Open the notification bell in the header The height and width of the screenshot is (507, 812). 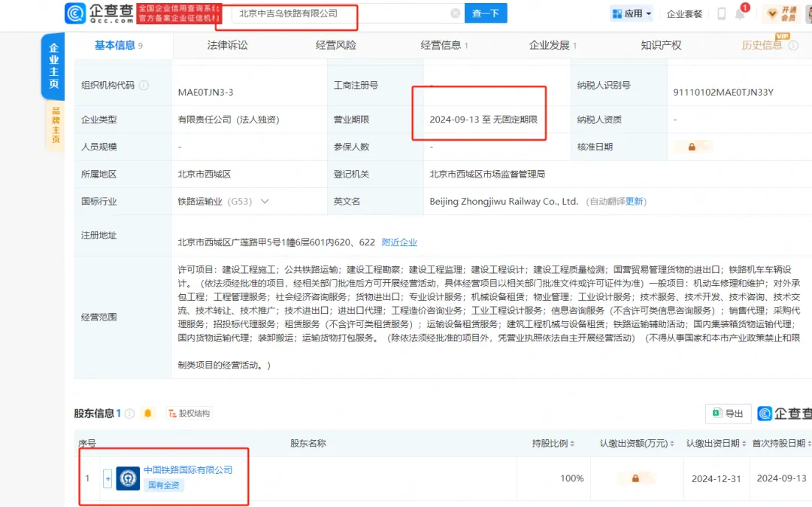741,14
